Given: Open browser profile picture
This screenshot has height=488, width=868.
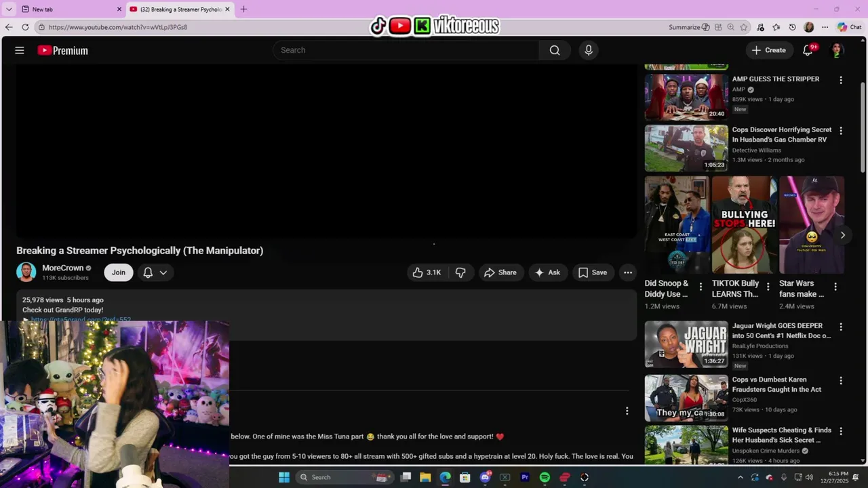Looking at the screenshot, I should point(808,27).
